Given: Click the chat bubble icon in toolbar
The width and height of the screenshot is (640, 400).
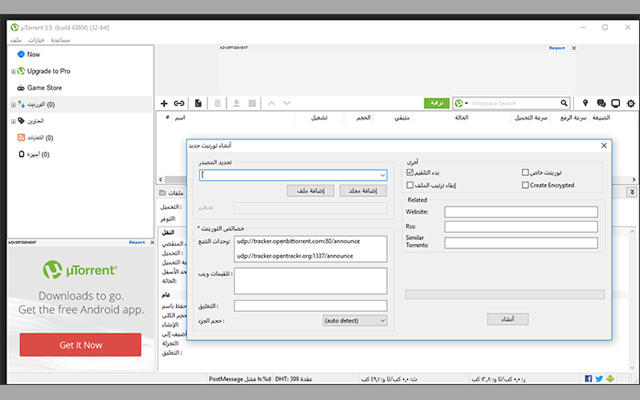Looking at the screenshot, I should (601, 103).
